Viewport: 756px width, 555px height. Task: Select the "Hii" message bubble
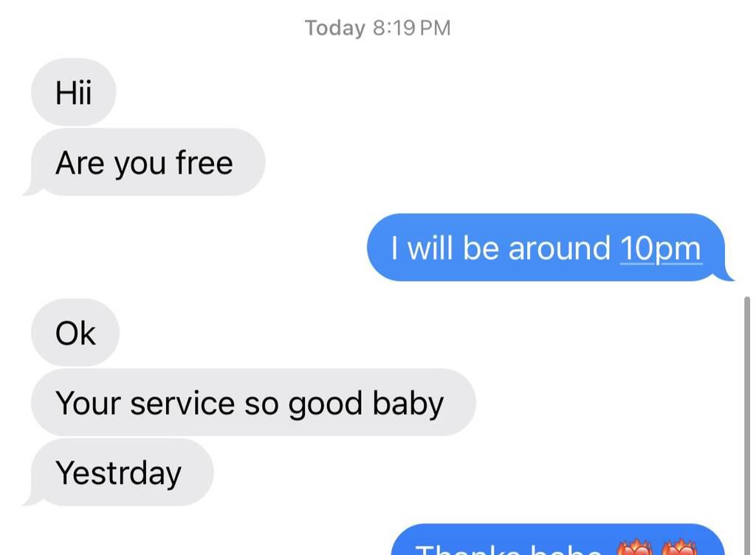pyautogui.click(x=73, y=92)
